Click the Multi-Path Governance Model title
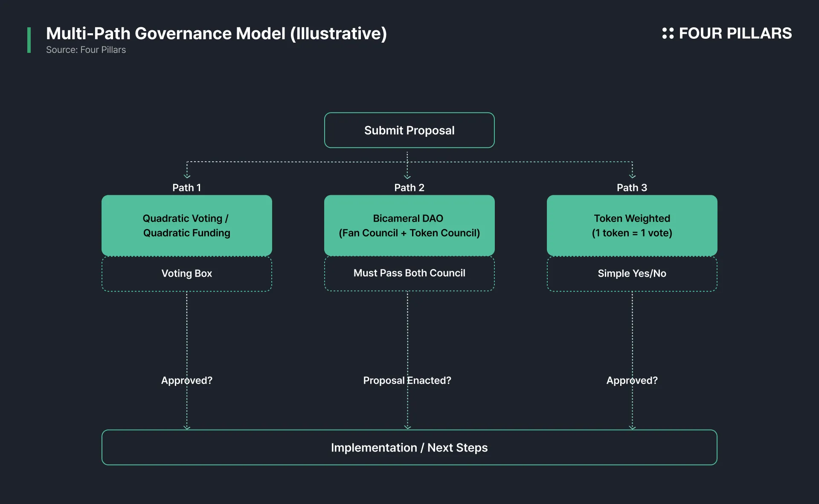This screenshot has width=819, height=504. [x=216, y=33]
